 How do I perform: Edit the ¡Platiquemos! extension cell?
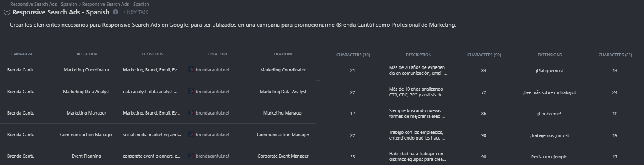point(549,71)
